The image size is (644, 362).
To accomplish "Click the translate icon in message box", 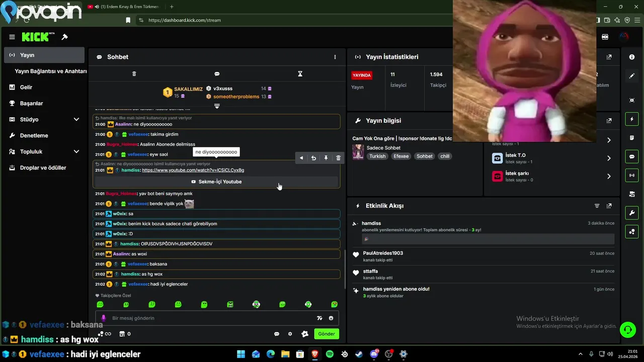I will click(319, 318).
